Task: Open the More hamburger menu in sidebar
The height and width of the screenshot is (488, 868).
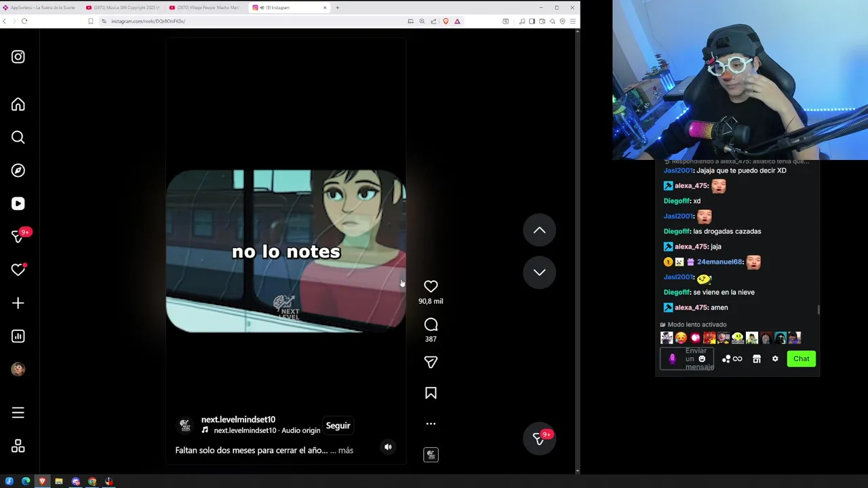Action: [x=18, y=413]
